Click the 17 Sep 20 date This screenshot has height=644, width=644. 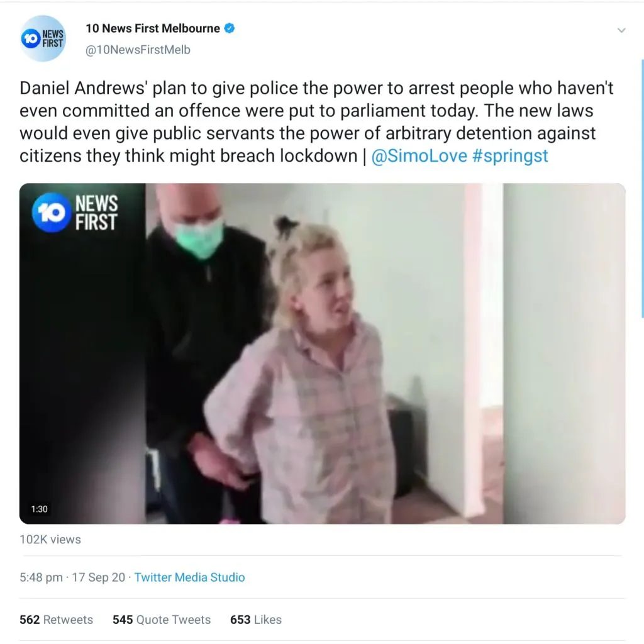(99, 577)
